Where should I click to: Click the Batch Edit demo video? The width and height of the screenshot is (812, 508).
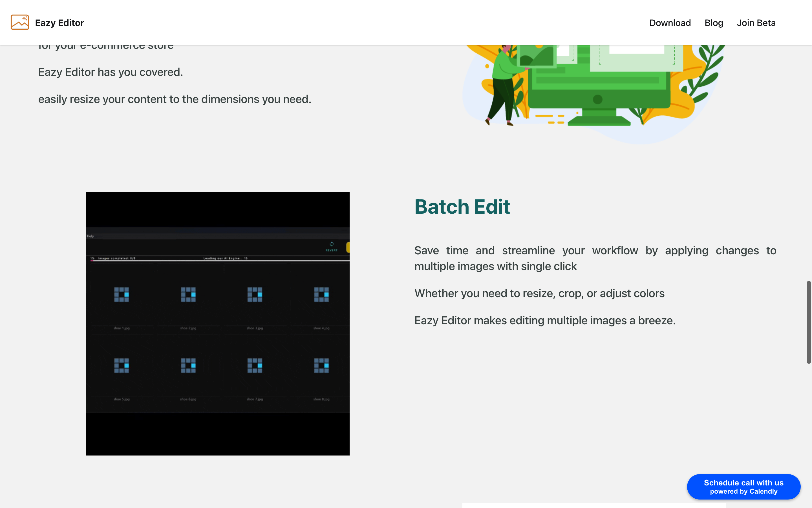coord(218,323)
